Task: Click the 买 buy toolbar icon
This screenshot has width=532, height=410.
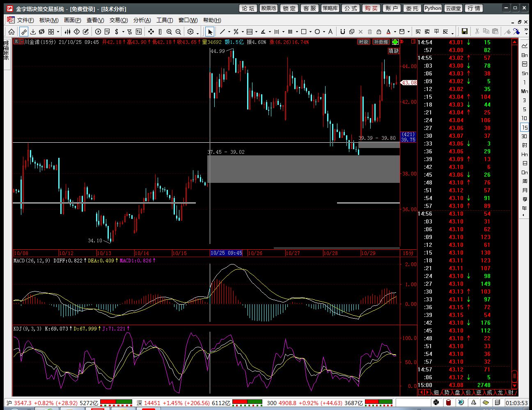Action: [418, 32]
